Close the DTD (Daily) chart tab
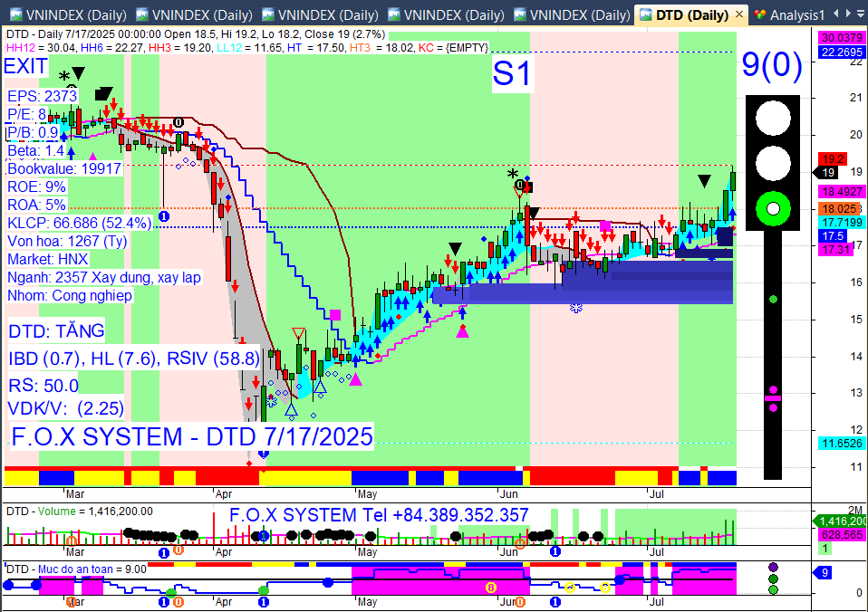 click(739, 14)
